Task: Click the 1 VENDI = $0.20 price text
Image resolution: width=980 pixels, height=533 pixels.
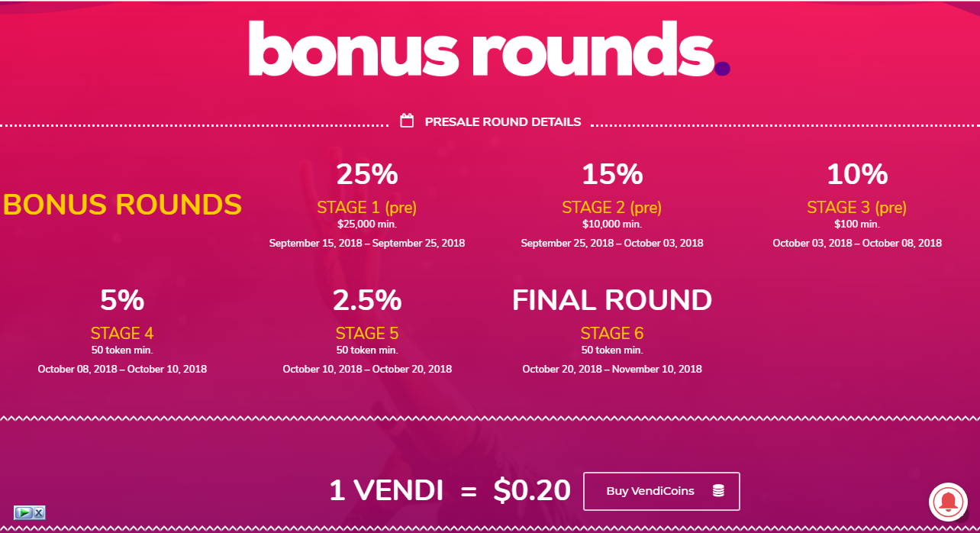Action: (x=450, y=490)
